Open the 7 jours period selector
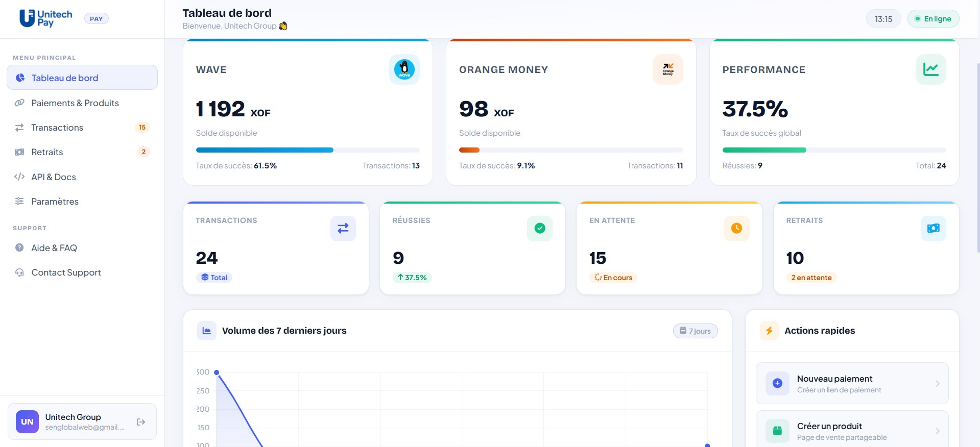 point(696,331)
